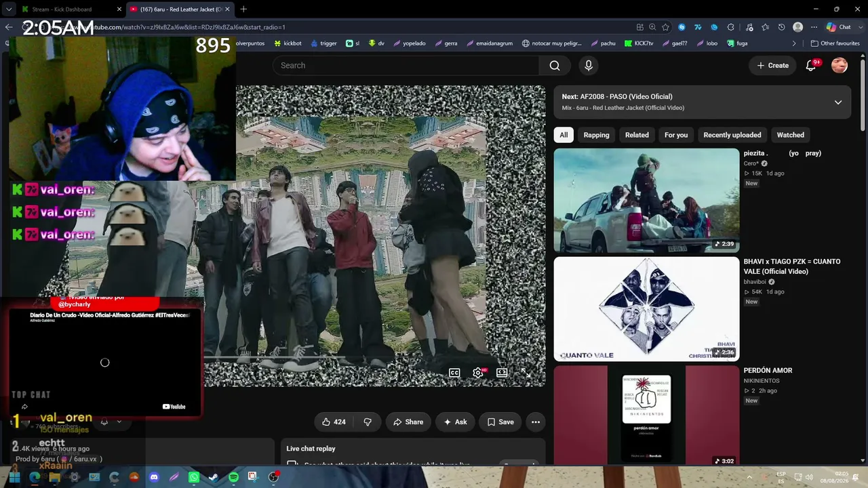Open Steam from the taskbar
The image size is (868, 488).
point(214,477)
